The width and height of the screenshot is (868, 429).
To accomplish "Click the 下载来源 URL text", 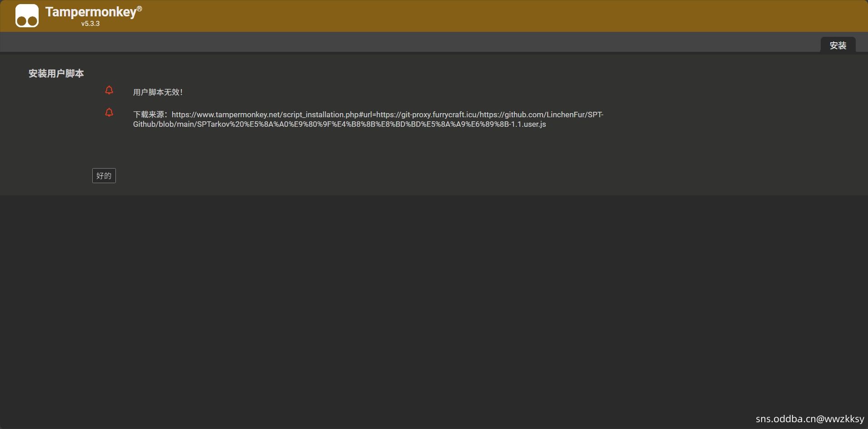I will [368, 119].
